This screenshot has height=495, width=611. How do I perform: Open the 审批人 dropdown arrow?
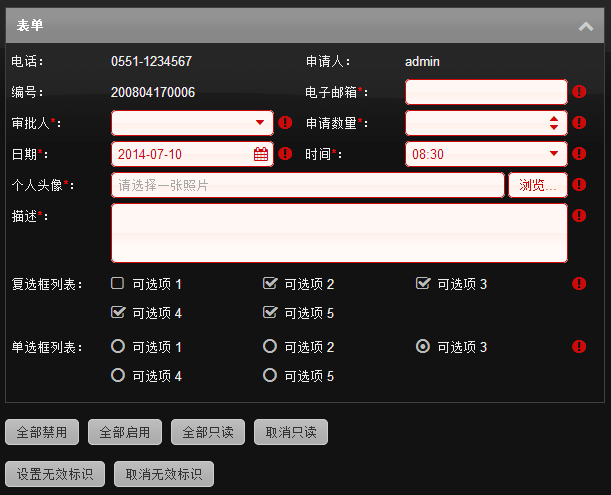[x=260, y=123]
